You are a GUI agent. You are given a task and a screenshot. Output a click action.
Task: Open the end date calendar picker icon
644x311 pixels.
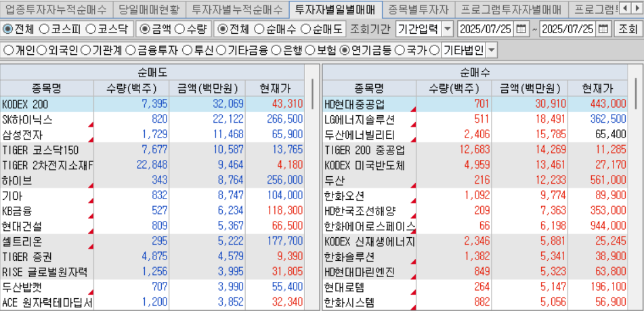(603, 28)
